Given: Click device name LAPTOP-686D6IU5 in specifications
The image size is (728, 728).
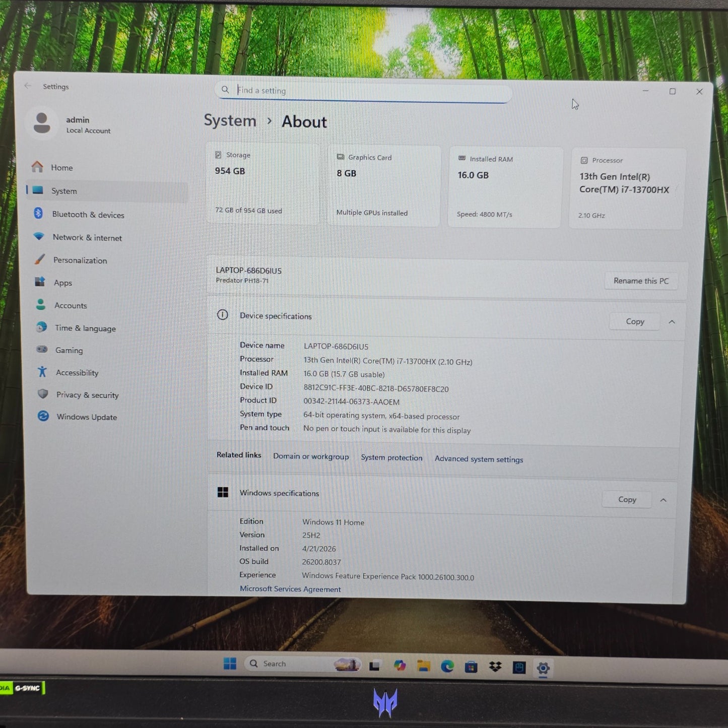Looking at the screenshot, I should [x=336, y=347].
